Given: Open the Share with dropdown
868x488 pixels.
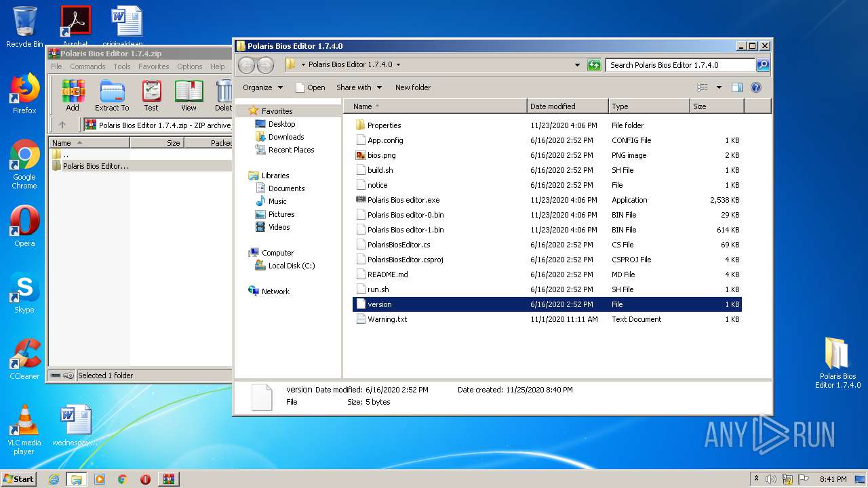Looking at the screenshot, I should tap(359, 87).
